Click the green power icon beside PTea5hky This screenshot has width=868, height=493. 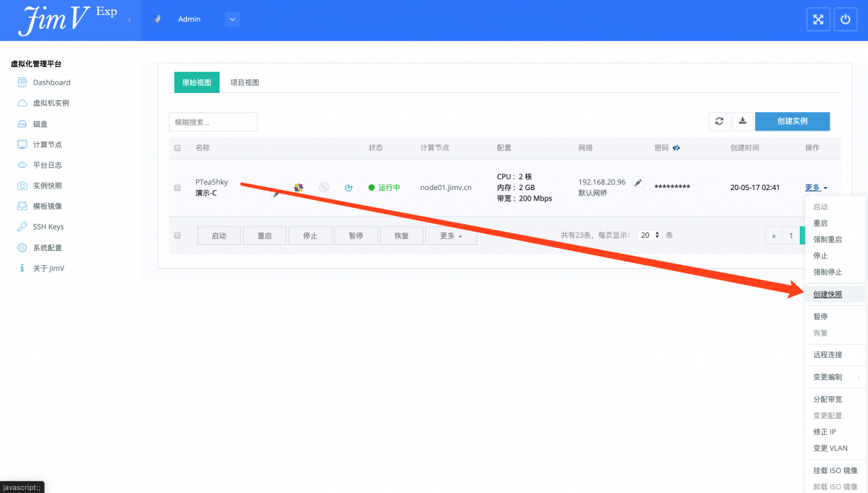coord(349,188)
